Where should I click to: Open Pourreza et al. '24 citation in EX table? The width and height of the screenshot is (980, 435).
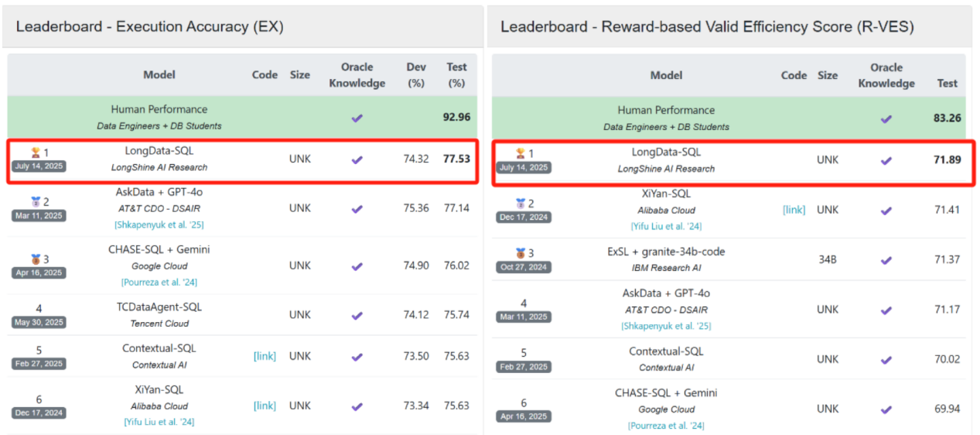pos(161,283)
